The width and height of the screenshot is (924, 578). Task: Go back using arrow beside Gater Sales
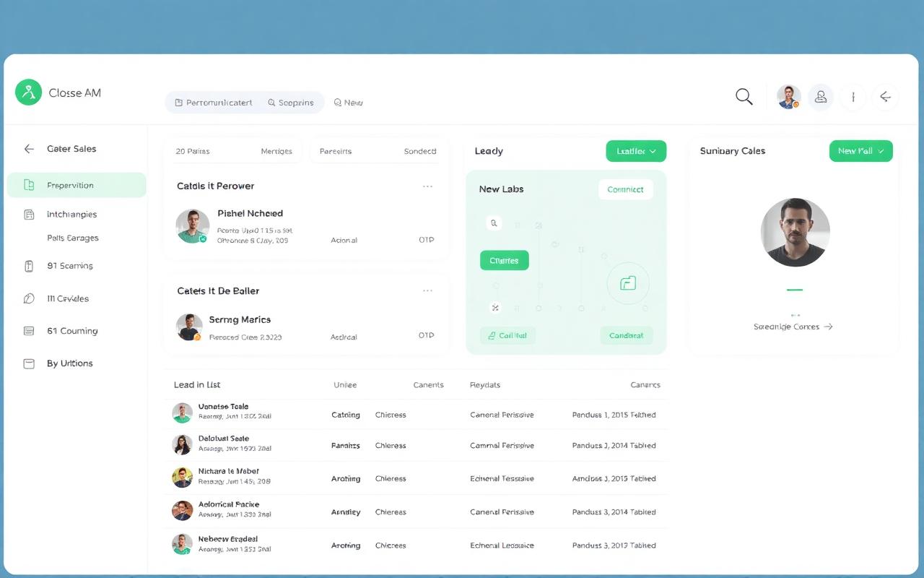29,149
